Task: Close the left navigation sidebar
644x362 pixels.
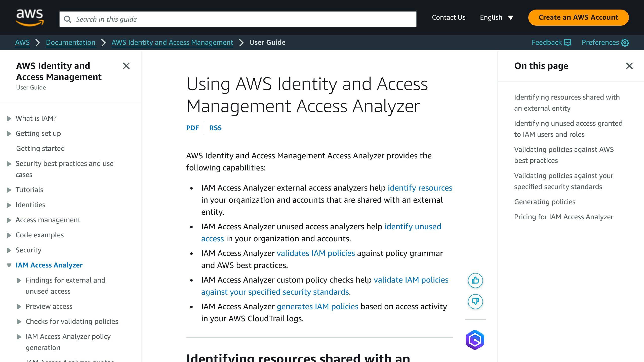Action: (126, 66)
